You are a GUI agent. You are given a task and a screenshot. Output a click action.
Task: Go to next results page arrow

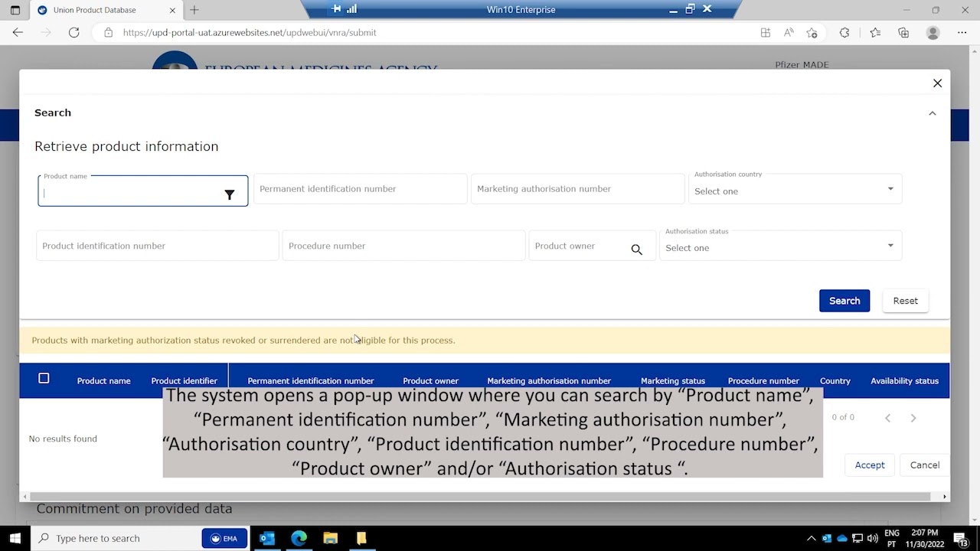coord(913,418)
